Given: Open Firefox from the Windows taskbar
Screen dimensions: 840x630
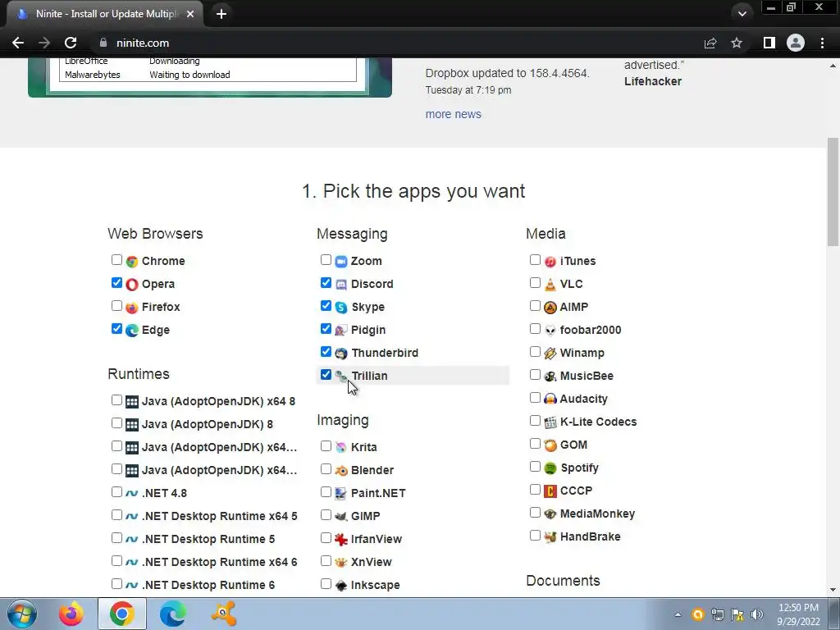Looking at the screenshot, I should point(71,614).
